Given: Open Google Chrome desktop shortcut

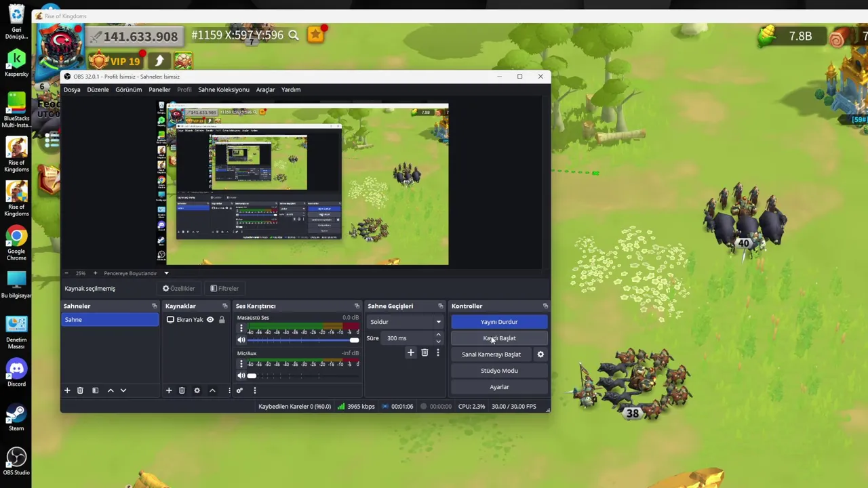Looking at the screenshot, I should [x=16, y=244].
